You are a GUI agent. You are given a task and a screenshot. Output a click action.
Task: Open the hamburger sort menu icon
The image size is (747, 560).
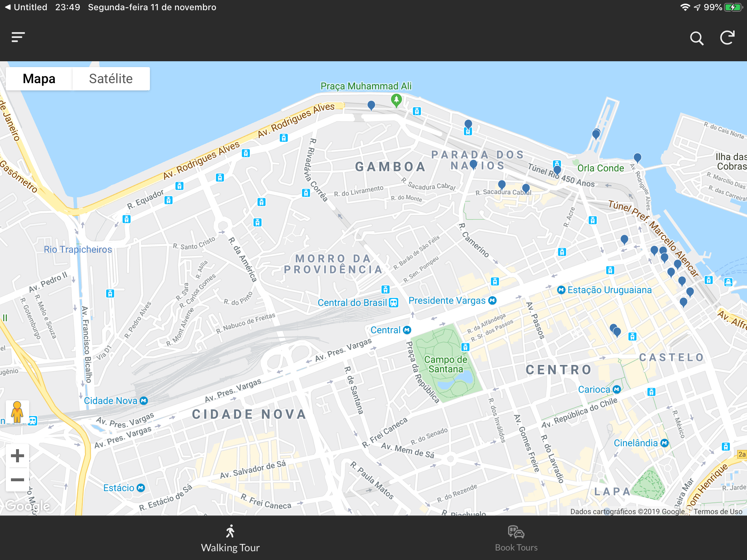point(18,37)
